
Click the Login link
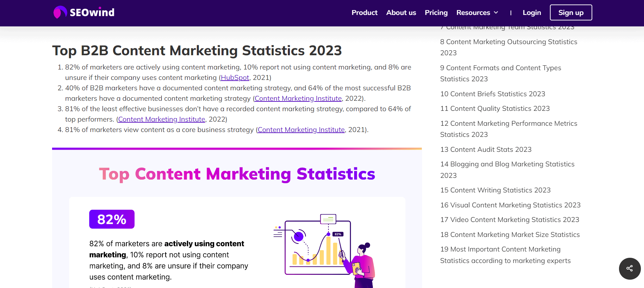tap(532, 13)
